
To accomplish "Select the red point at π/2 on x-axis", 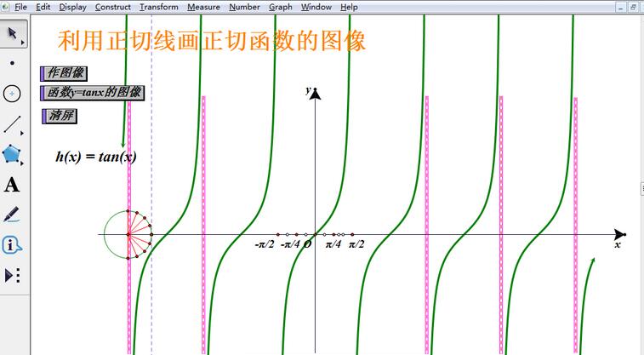I will tap(352, 235).
